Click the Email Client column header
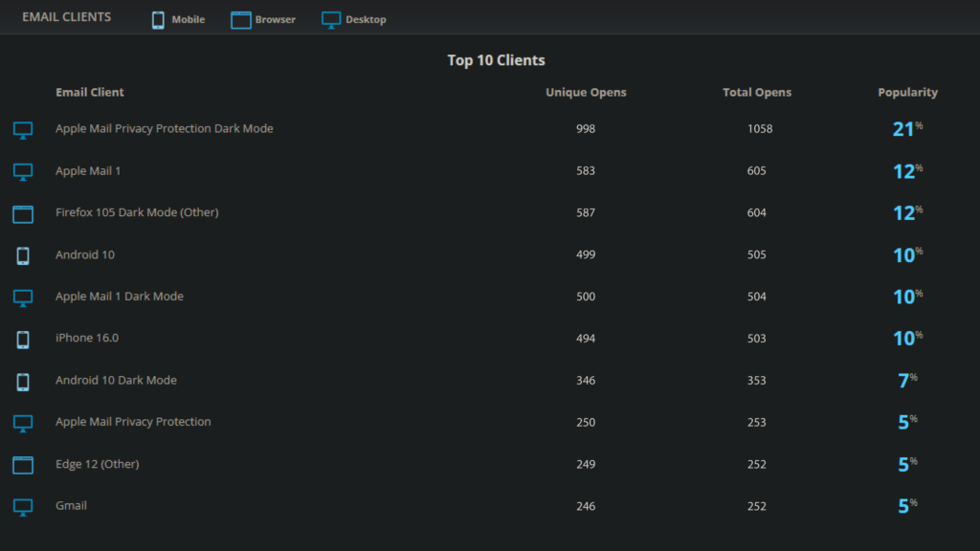Image resolution: width=980 pixels, height=551 pixels. (90, 92)
